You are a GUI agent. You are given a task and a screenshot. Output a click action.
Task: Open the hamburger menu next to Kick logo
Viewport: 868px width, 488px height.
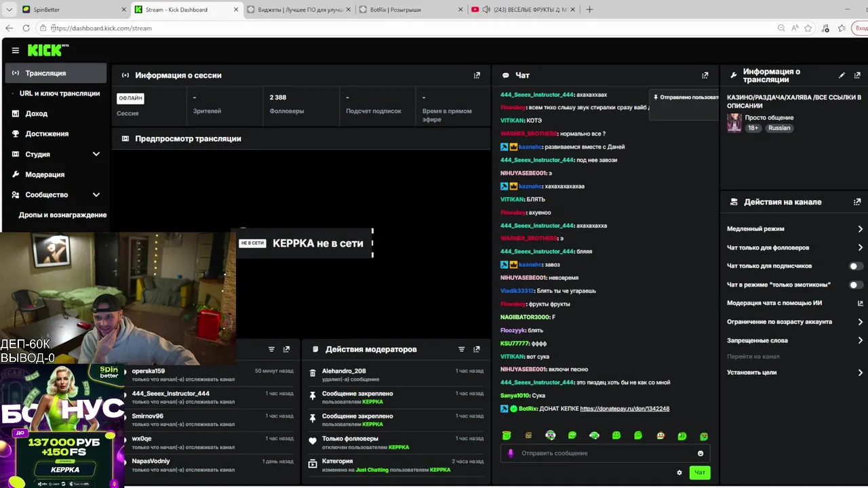[15, 50]
